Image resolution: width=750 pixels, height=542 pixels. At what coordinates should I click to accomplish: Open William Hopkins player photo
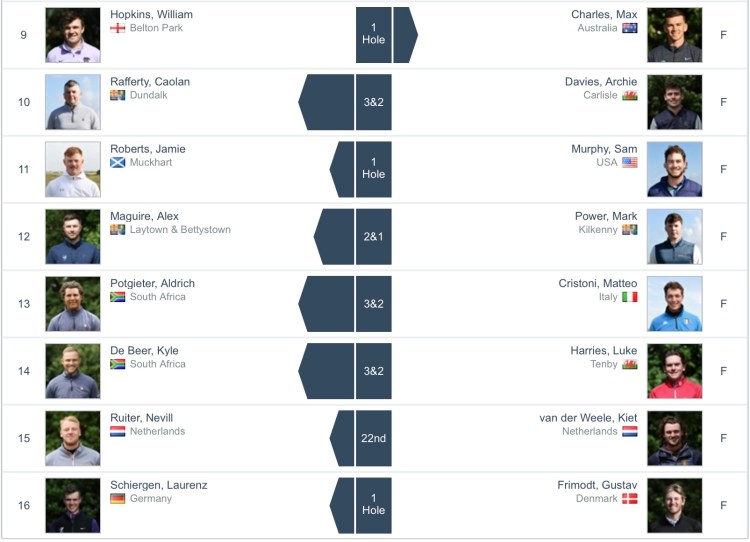pyautogui.click(x=73, y=35)
